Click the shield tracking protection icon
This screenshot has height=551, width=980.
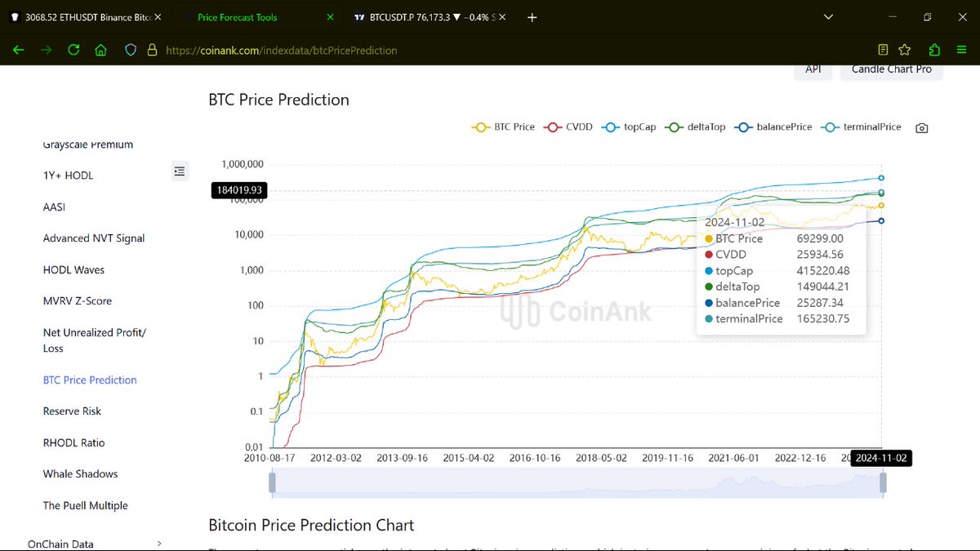130,50
